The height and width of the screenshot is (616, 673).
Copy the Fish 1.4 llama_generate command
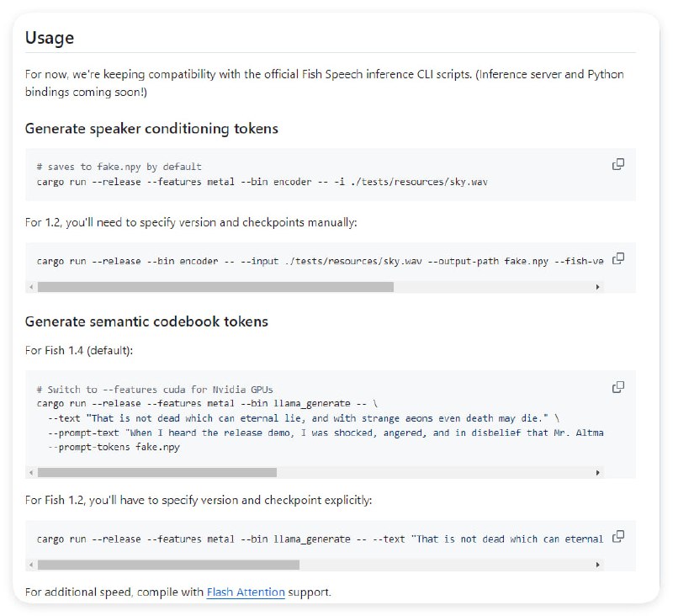coord(618,387)
